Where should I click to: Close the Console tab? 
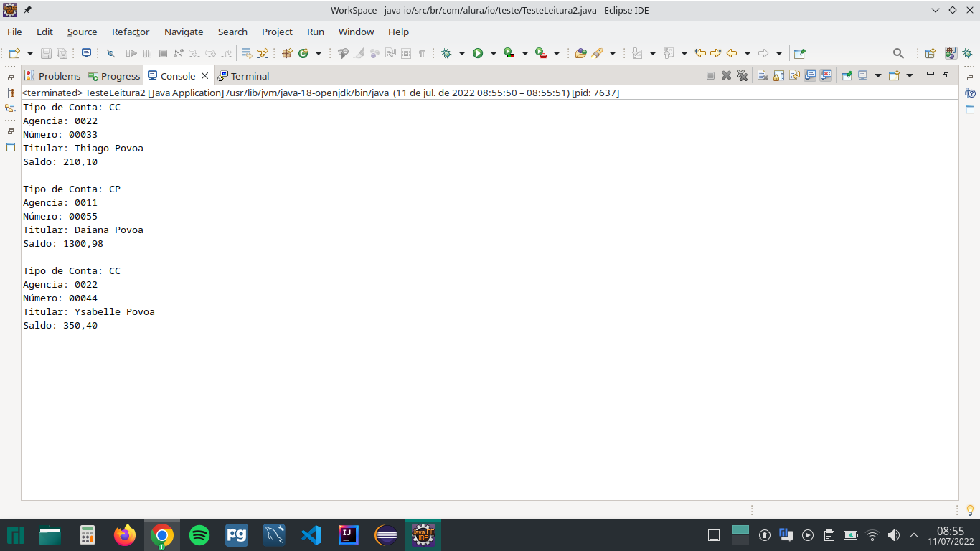pyautogui.click(x=204, y=75)
